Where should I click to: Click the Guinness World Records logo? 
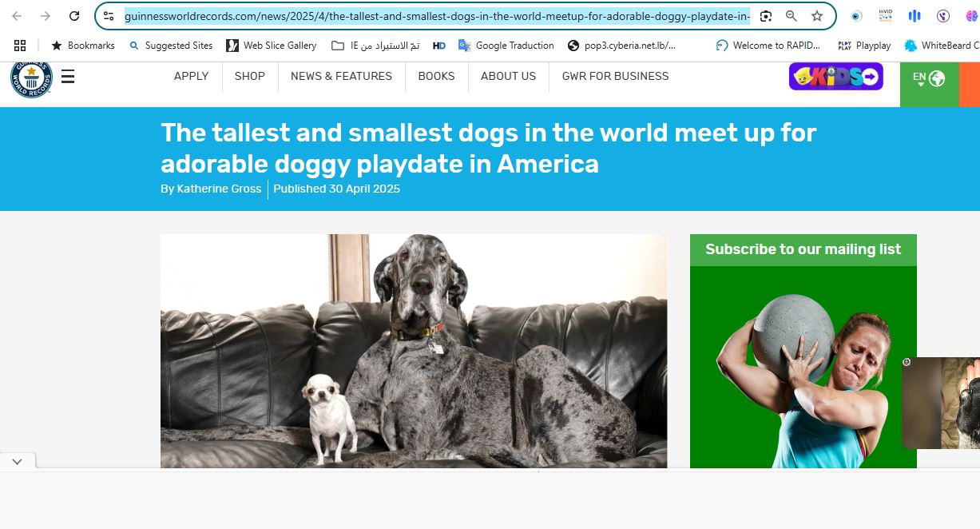point(30,78)
